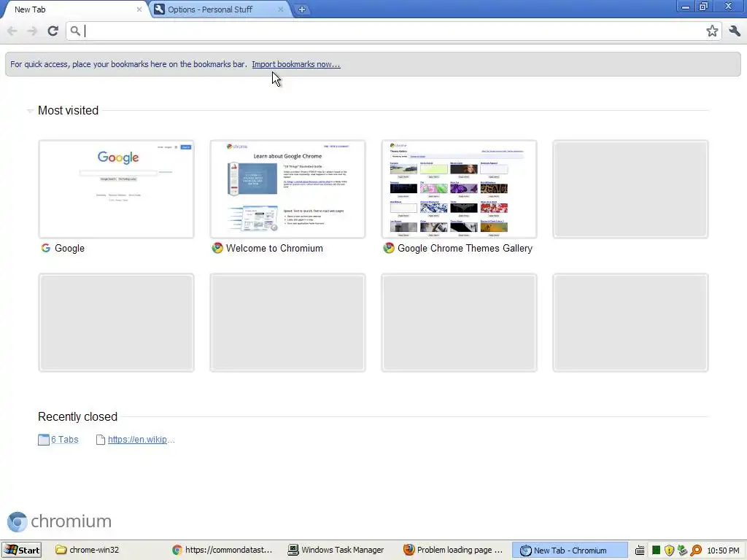Click the Chrome favicon beside Welcome to Chromium
This screenshot has height=560, width=747.
click(217, 248)
